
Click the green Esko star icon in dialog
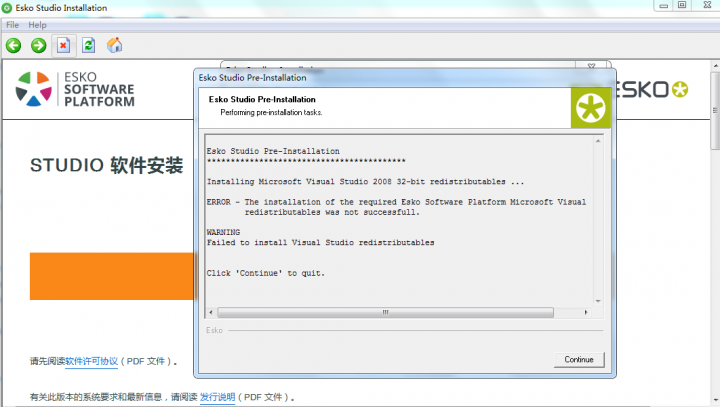pos(590,108)
